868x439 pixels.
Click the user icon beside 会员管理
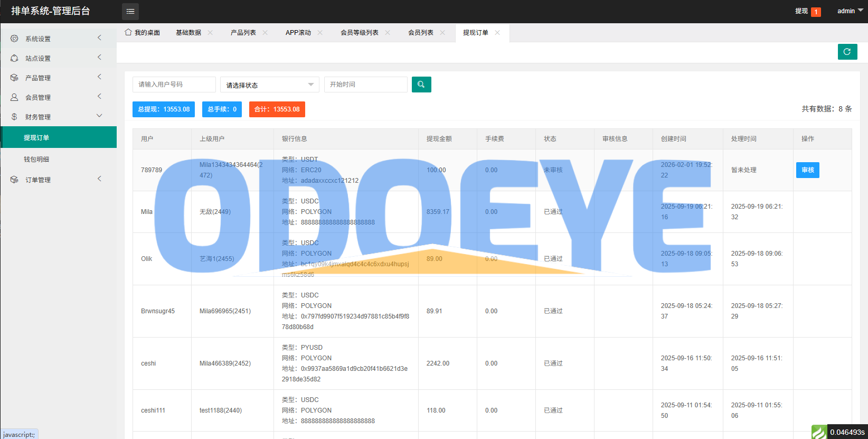click(x=14, y=97)
